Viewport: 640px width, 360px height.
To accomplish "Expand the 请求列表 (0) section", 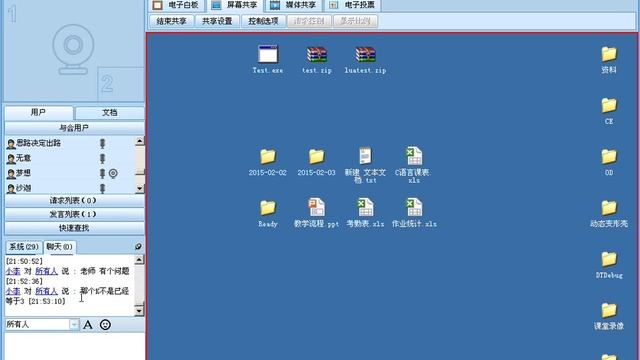I will click(x=74, y=200).
